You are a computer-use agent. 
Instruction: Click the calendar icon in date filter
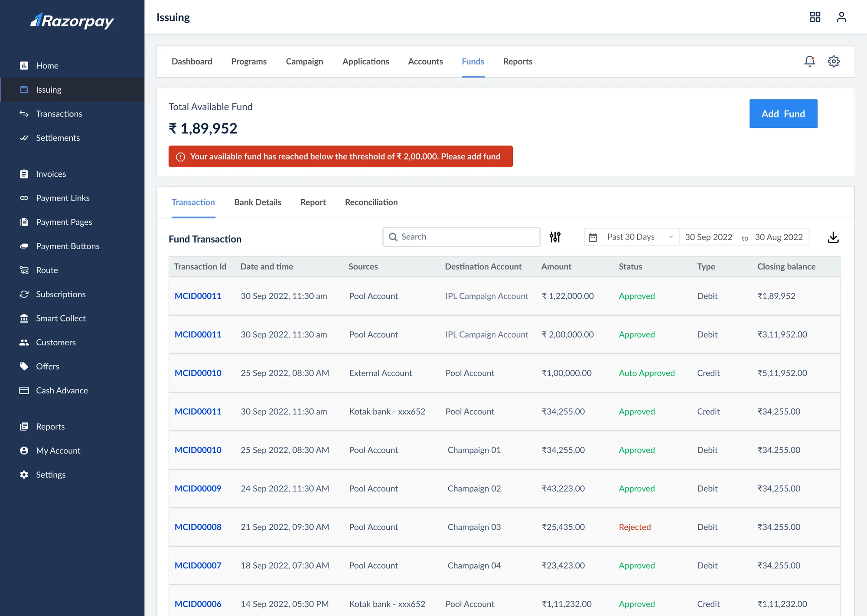(593, 237)
